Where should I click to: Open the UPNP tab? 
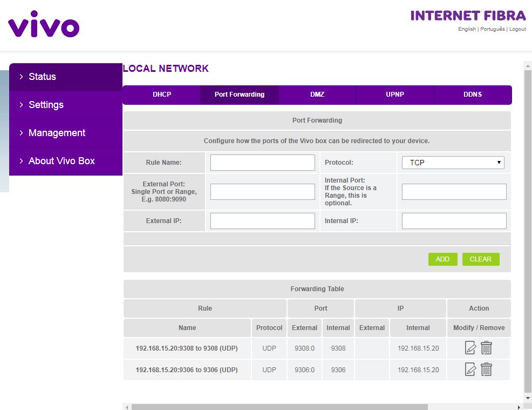pyautogui.click(x=395, y=95)
